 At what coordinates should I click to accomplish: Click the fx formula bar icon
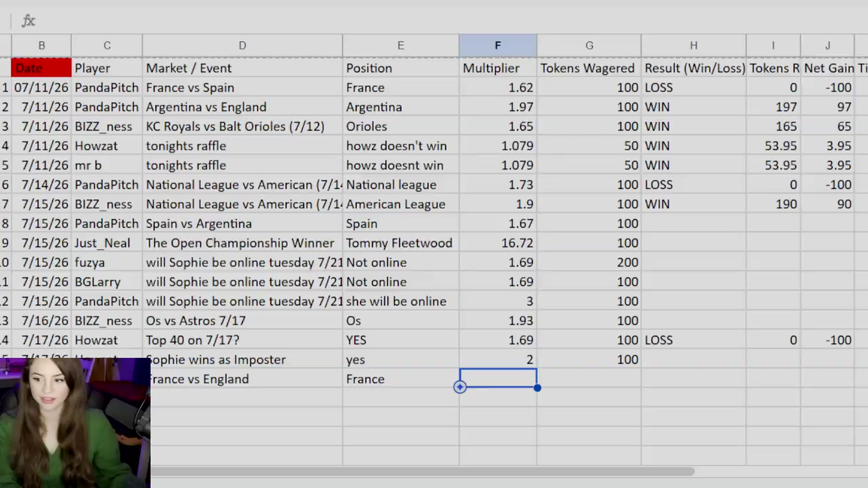28,21
